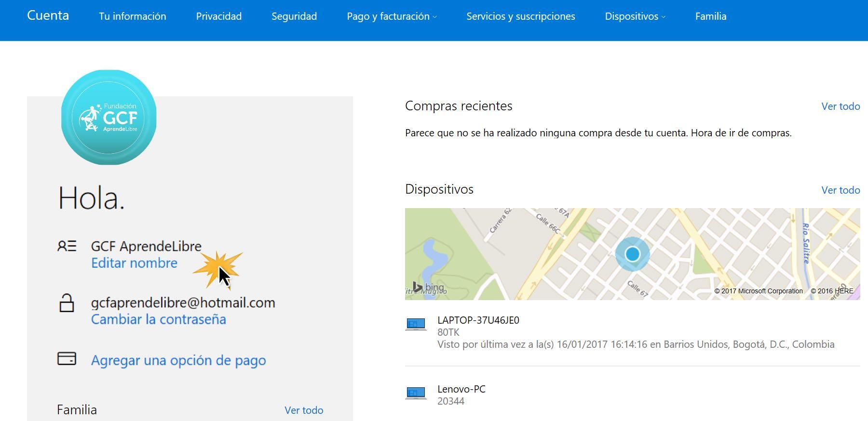868x421 pixels.
Task: Open Tu información tab
Action: (x=133, y=16)
